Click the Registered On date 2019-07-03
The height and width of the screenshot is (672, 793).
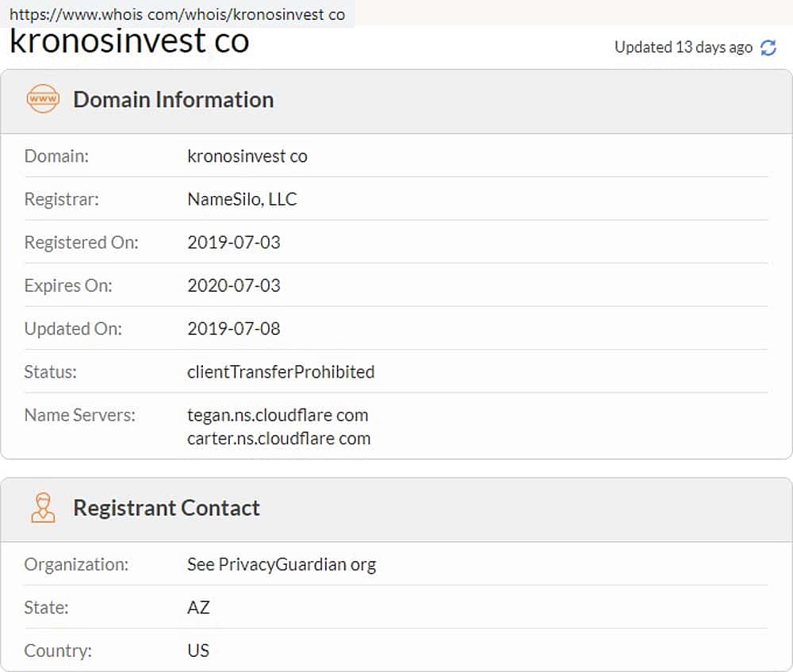[234, 242]
